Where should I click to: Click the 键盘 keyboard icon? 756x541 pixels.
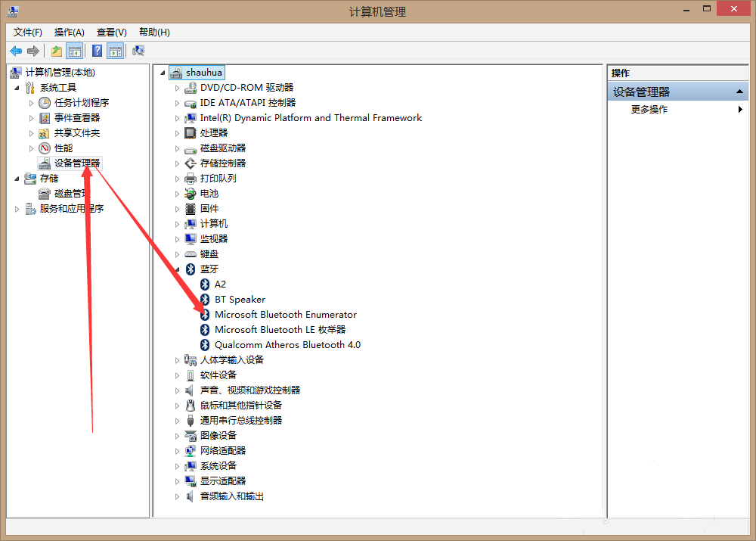tap(191, 253)
